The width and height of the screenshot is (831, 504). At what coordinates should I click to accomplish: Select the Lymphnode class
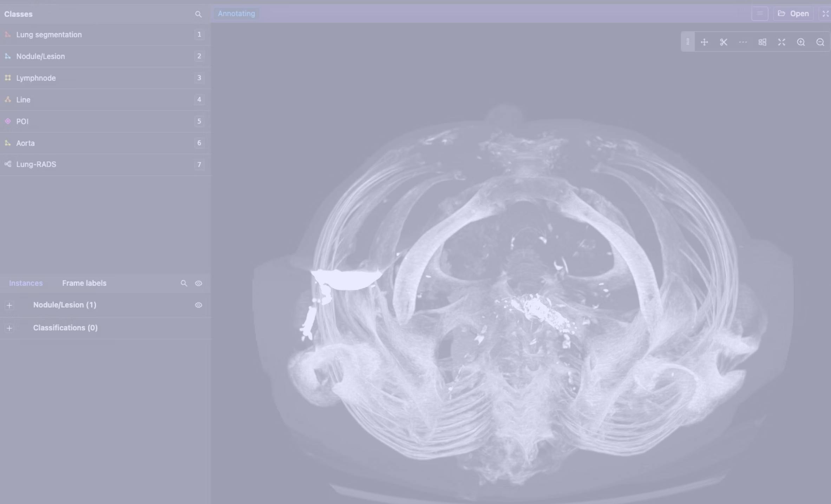(x=105, y=78)
